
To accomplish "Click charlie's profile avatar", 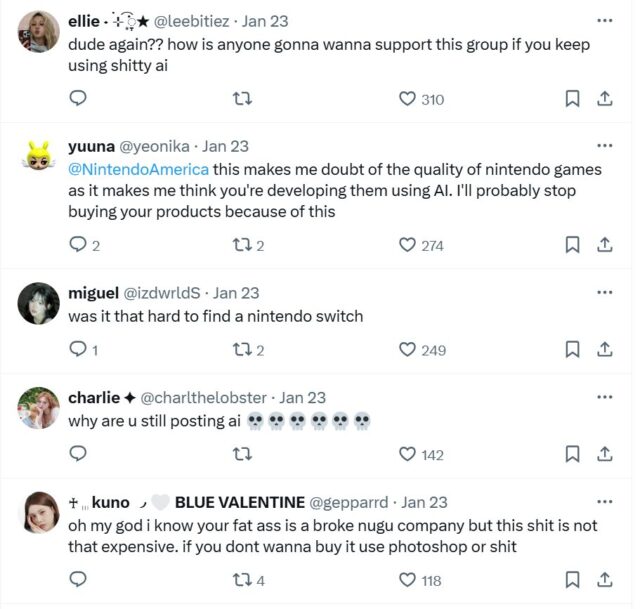I will (39, 408).
